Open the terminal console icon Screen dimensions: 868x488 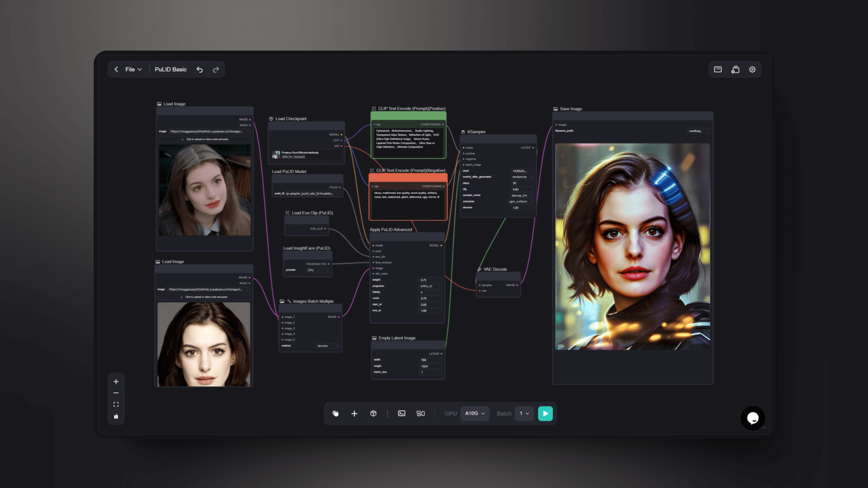401,413
